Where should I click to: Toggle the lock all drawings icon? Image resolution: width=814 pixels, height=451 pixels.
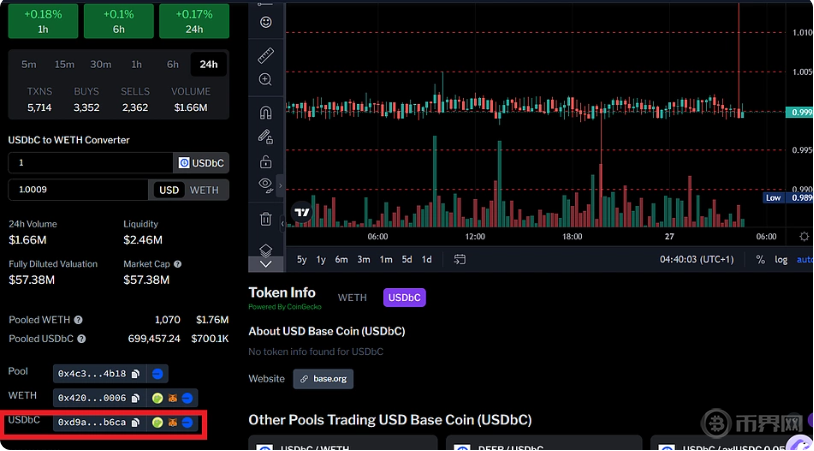(x=265, y=161)
